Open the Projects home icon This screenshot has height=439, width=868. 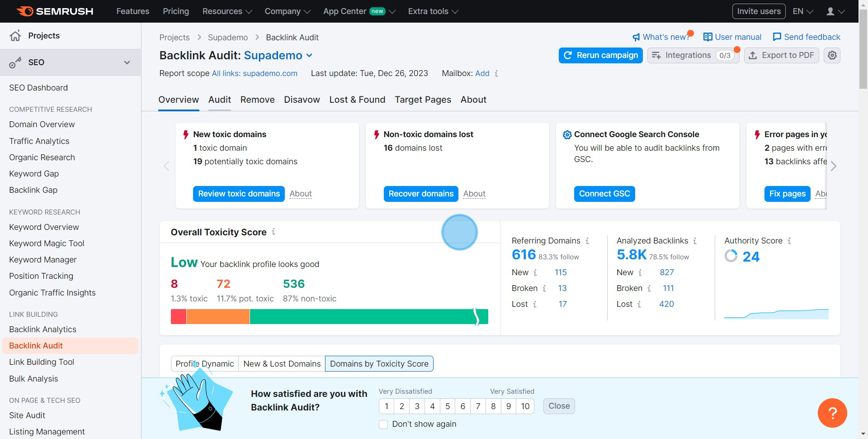pos(15,36)
